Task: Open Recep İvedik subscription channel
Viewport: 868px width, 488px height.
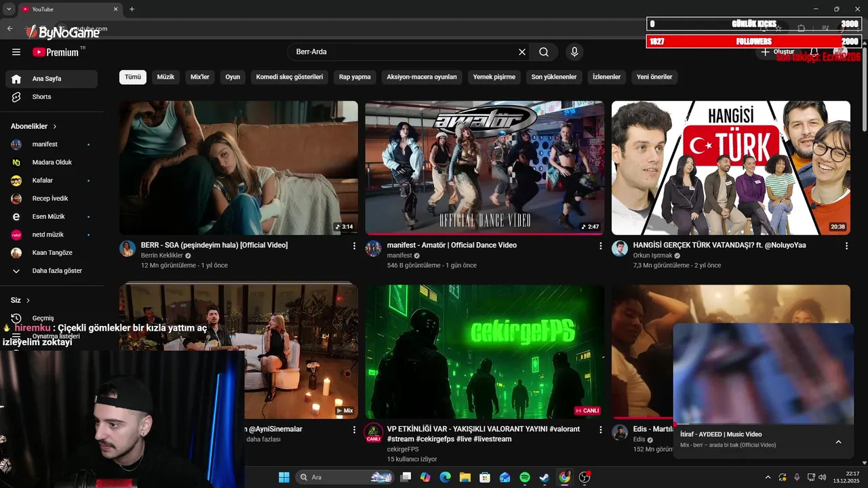Action: pos(52,199)
